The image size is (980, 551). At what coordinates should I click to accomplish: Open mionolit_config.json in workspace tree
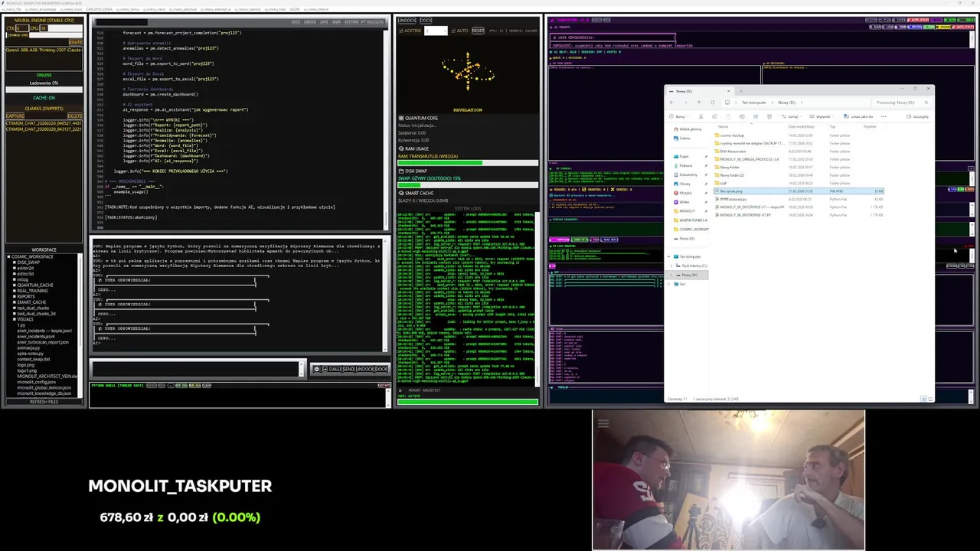point(37,382)
